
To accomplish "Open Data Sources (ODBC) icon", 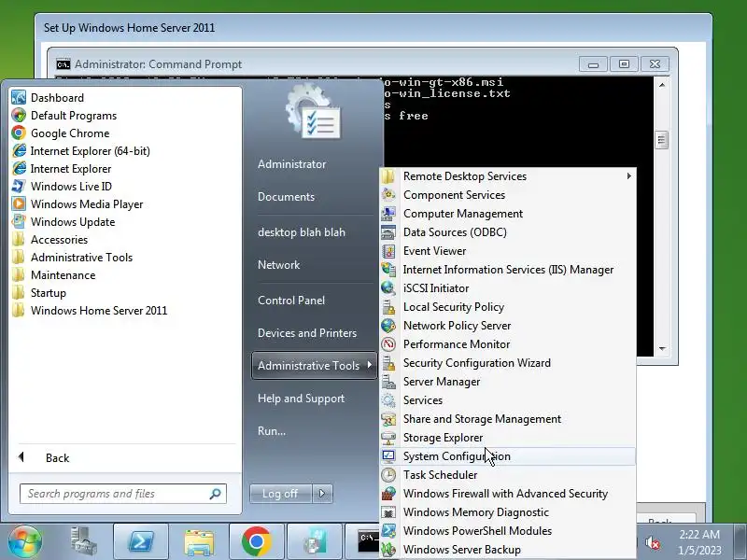I will pos(388,231).
